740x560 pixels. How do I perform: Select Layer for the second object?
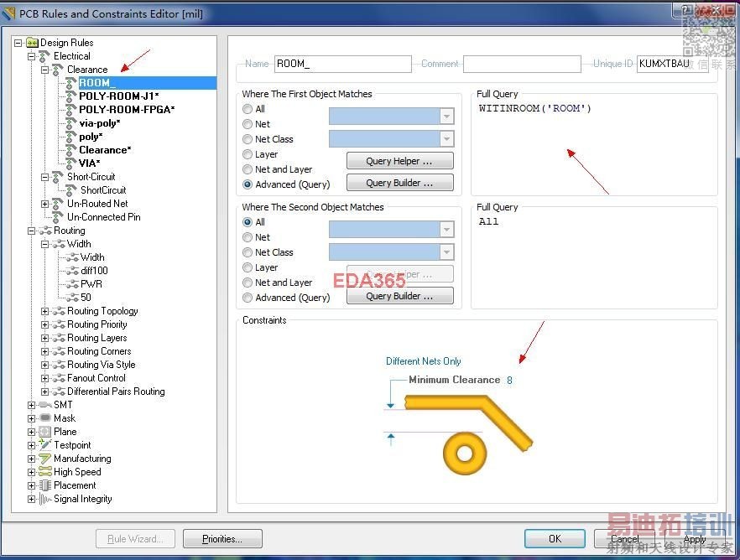(248, 267)
